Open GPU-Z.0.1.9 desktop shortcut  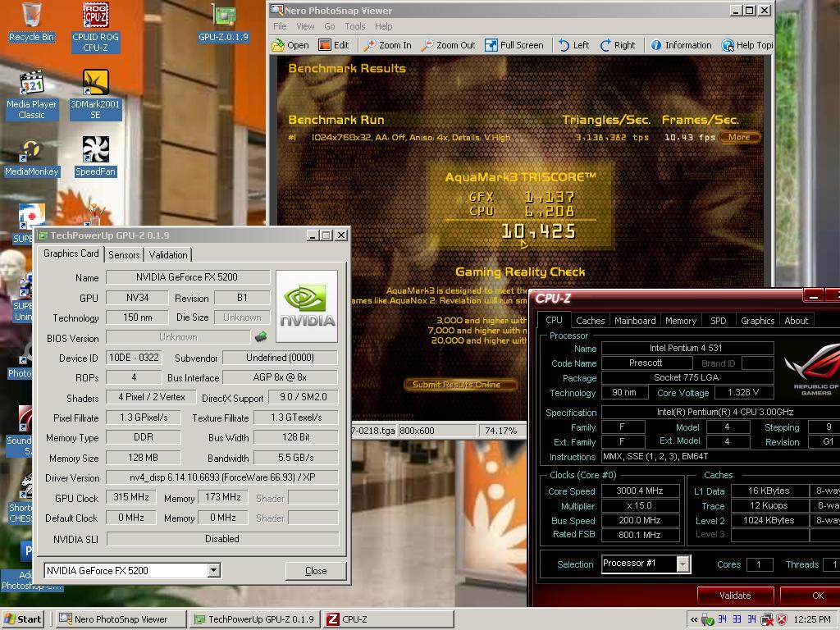[223, 22]
